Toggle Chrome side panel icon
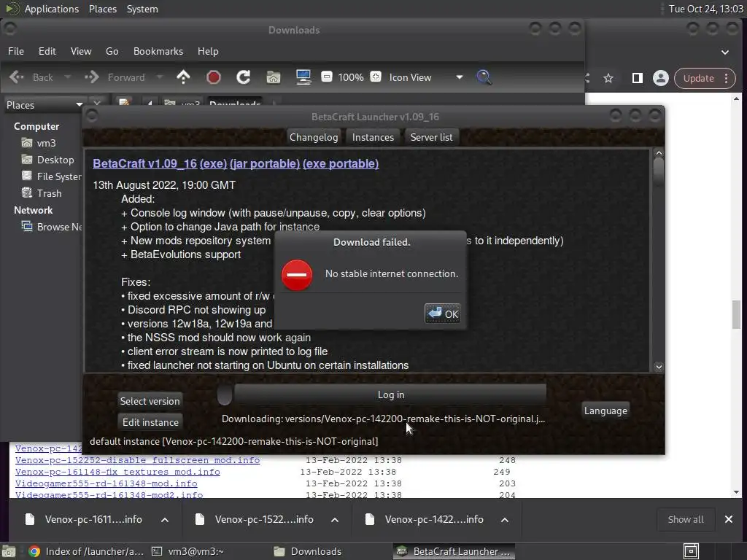Screen dimensions: 747x560 tap(637, 78)
